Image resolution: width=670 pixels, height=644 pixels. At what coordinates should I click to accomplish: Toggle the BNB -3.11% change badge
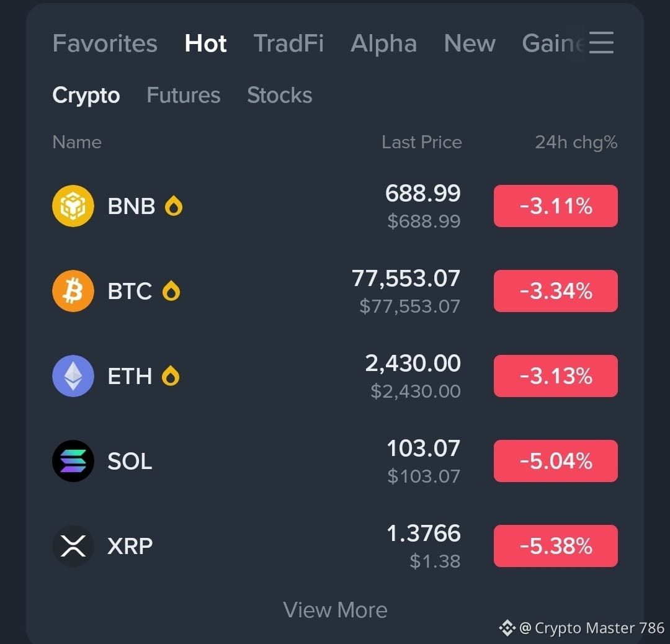coord(555,206)
